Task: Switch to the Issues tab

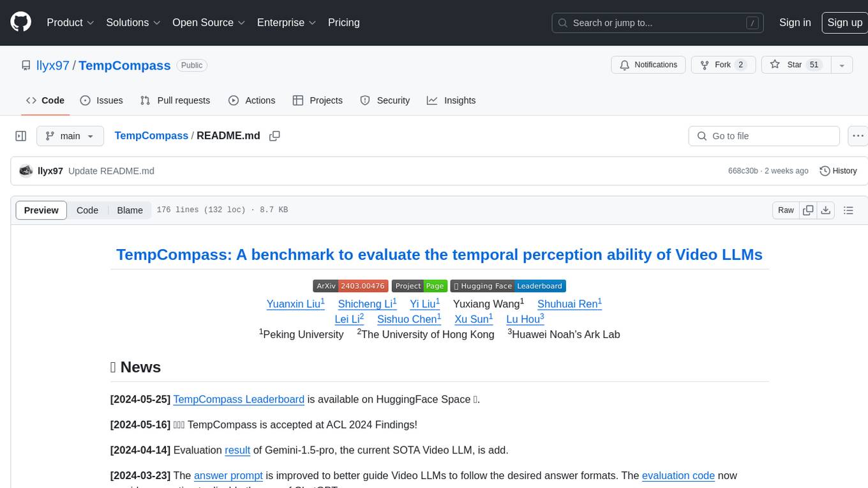Action: click(101, 100)
